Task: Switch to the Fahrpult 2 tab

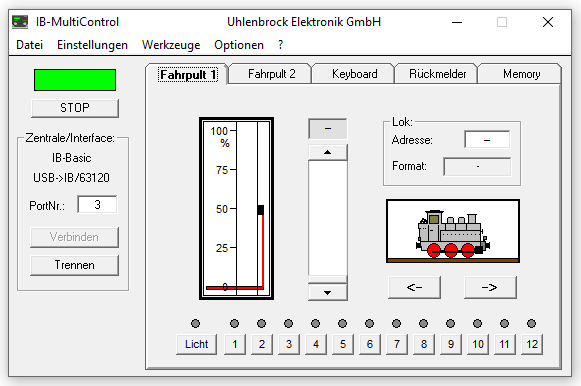Action: pyautogui.click(x=271, y=74)
